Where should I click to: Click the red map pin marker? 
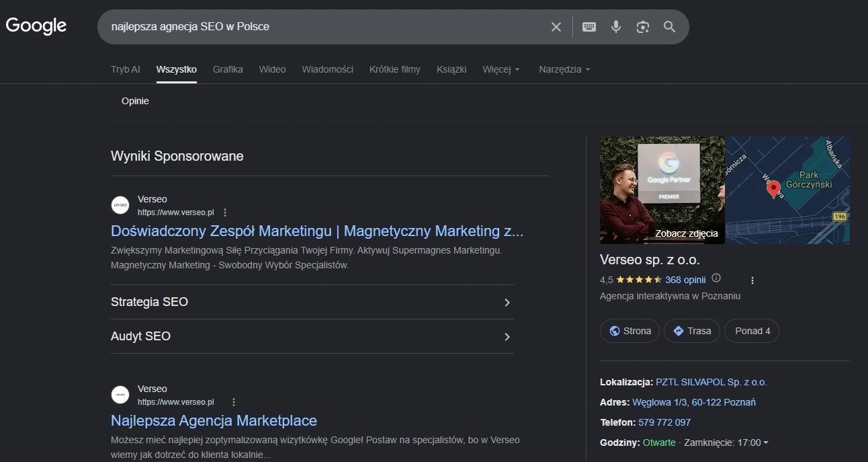[x=773, y=189]
